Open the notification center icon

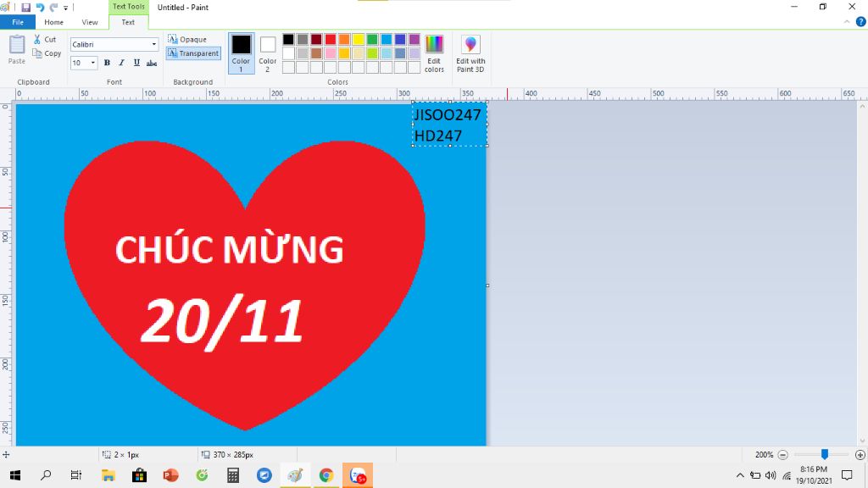coord(847,475)
